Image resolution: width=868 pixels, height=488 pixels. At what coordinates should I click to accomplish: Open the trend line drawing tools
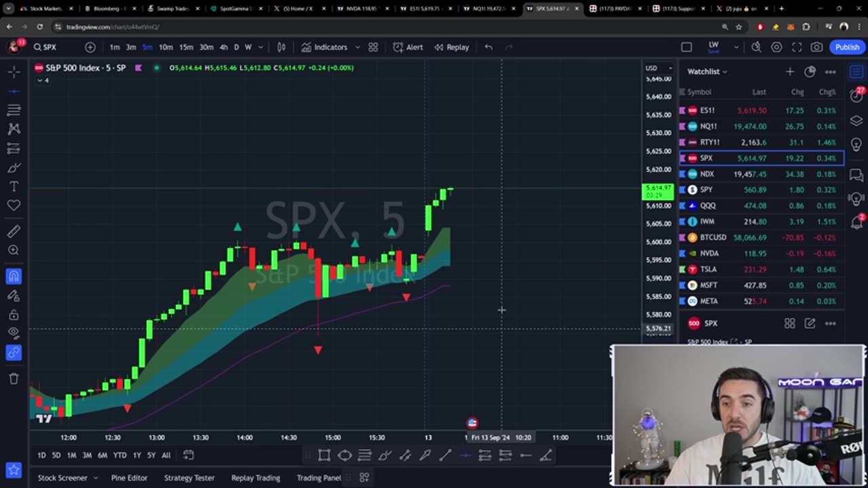click(14, 90)
